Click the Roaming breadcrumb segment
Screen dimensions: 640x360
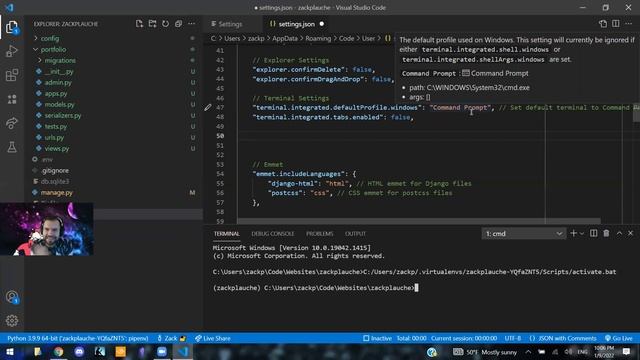pyautogui.click(x=318, y=38)
